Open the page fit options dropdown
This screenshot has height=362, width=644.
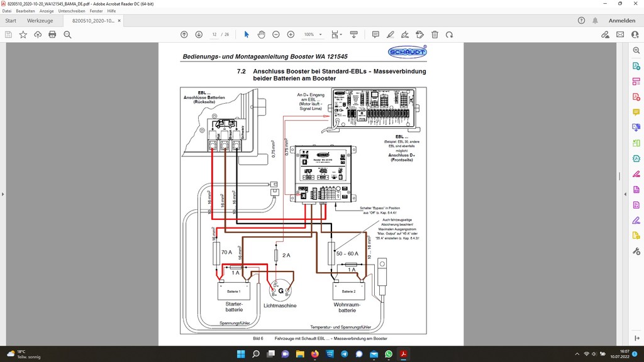(337, 35)
